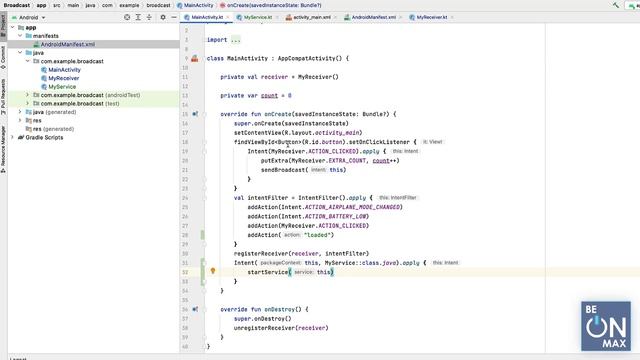Open the Android view selector dropdown
Image resolution: width=640 pixels, height=360 pixels.
[x=29, y=18]
